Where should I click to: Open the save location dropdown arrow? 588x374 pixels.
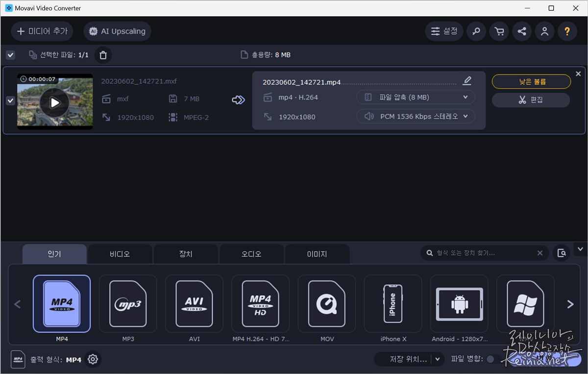438,359
